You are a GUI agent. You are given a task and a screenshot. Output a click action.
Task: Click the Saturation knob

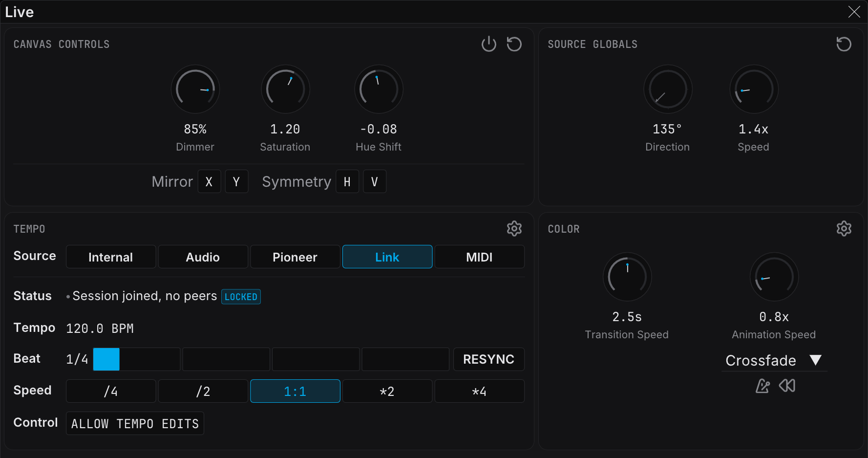click(x=285, y=89)
